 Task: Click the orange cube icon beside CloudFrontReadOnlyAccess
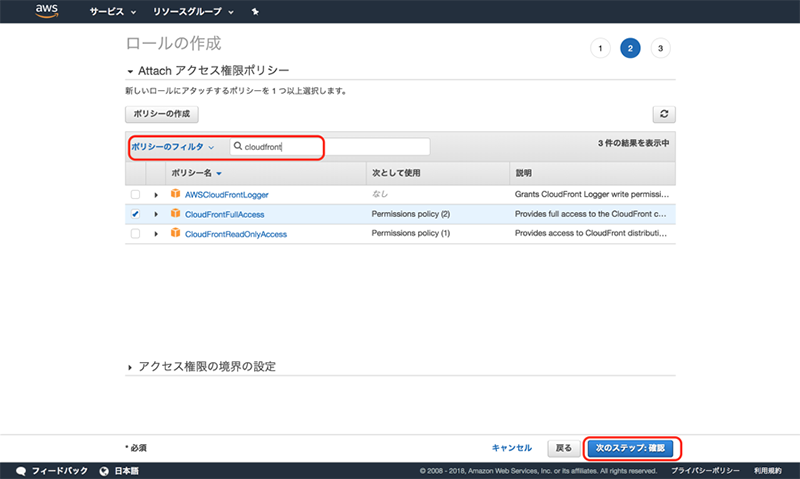coord(174,234)
